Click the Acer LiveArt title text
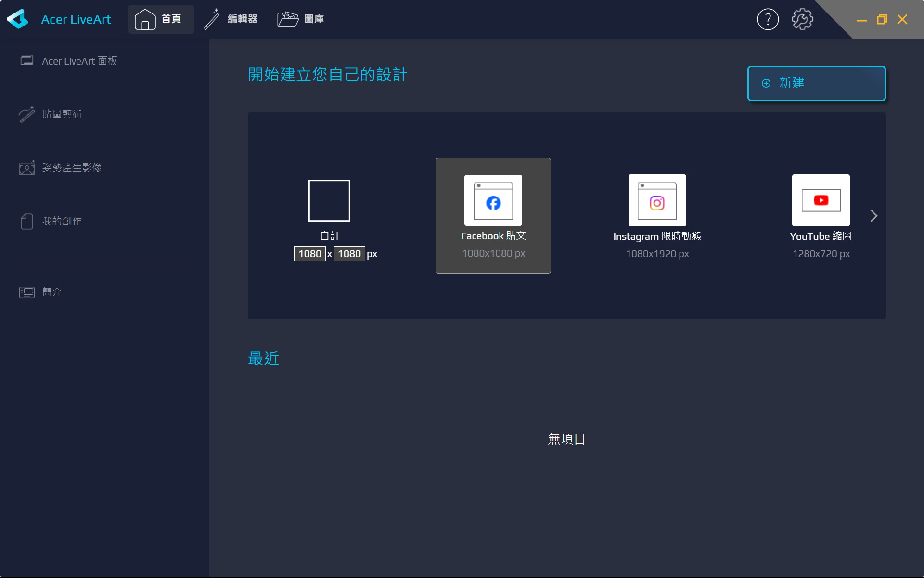Viewport: 924px width, 578px height. pyautogui.click(x=76, y=20)
